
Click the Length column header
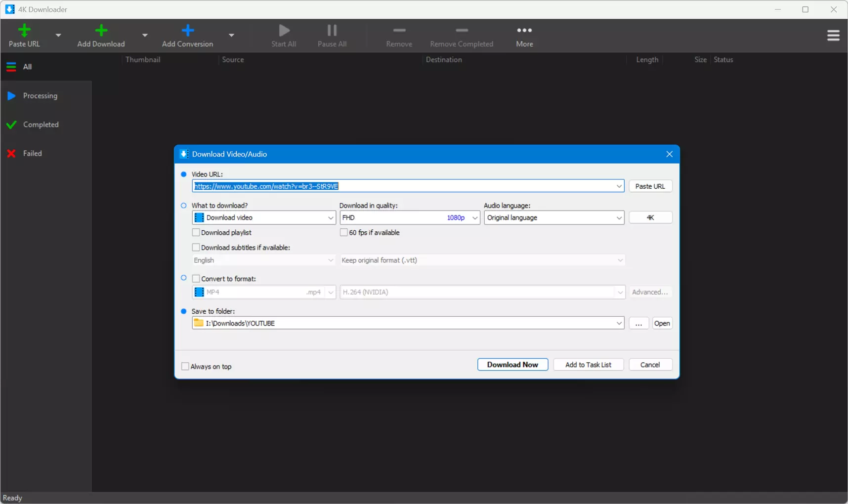coord(647,60)
